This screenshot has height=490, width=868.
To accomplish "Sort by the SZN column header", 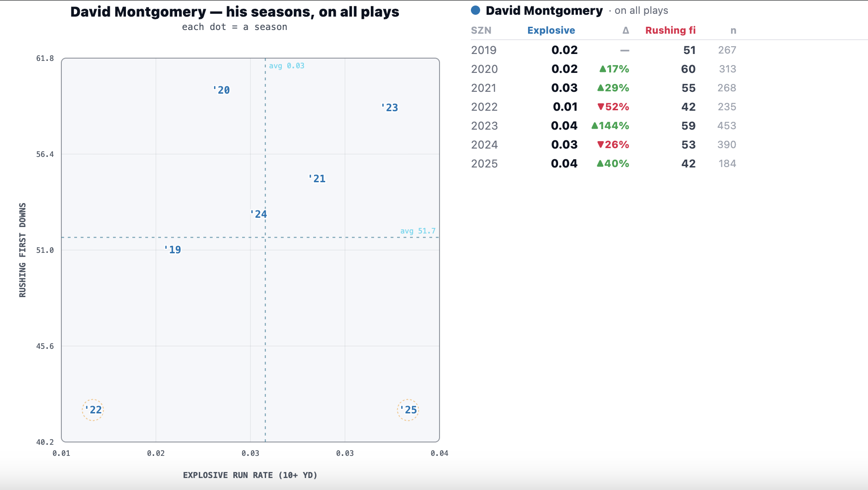I will 481,30.
